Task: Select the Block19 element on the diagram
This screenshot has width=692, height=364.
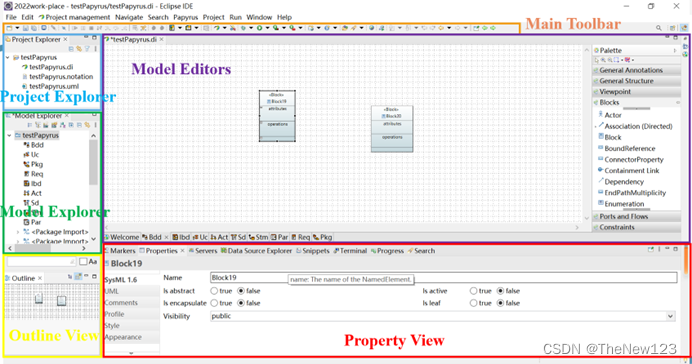Action: [277, 116]
